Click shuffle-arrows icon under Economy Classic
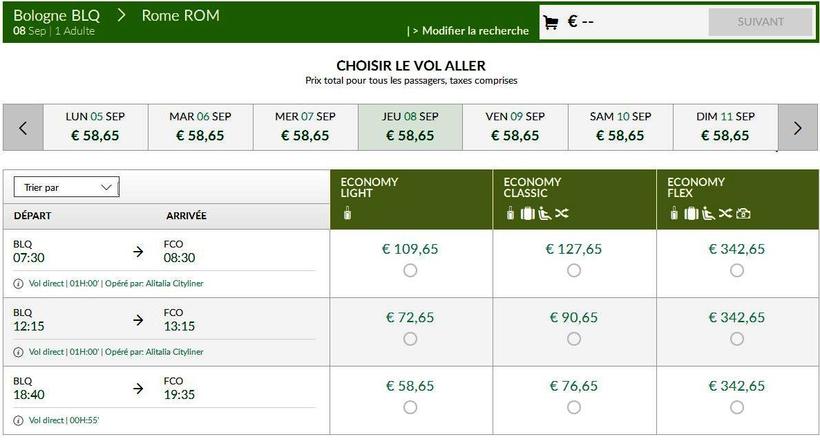 coord(561,213)
